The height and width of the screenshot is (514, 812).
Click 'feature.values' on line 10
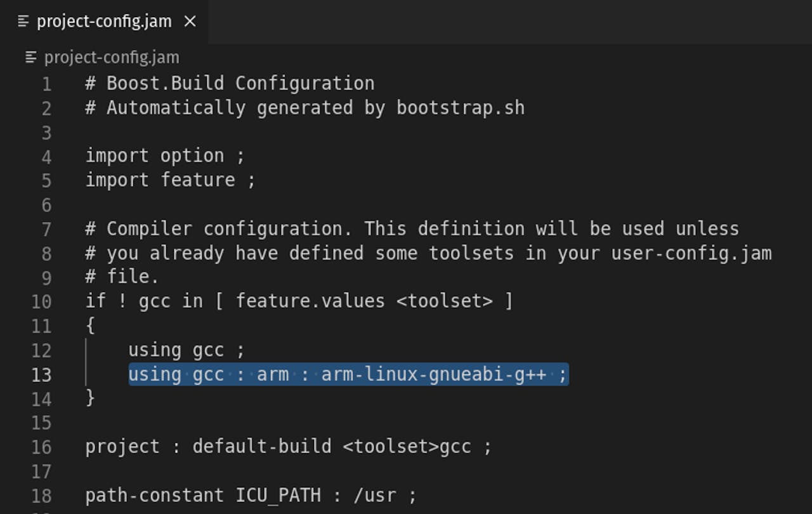[x=310, y=301]
